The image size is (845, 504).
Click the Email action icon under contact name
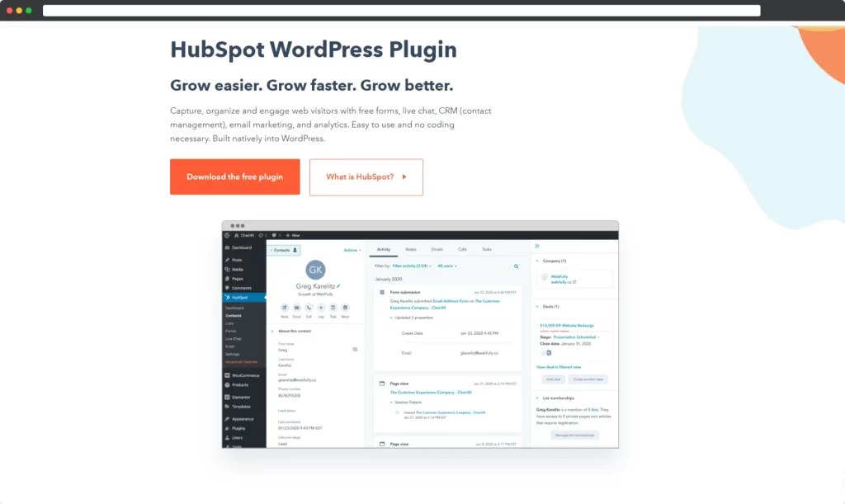[296, 308]
